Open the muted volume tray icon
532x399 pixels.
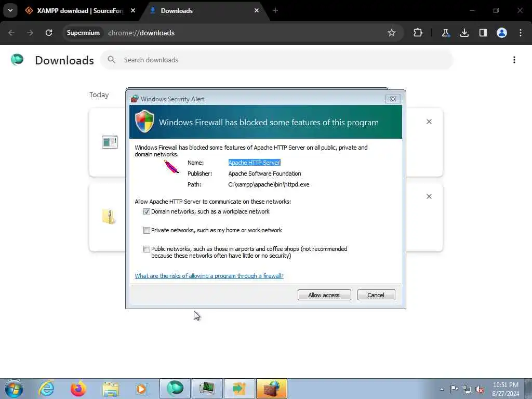pos(480,389)
